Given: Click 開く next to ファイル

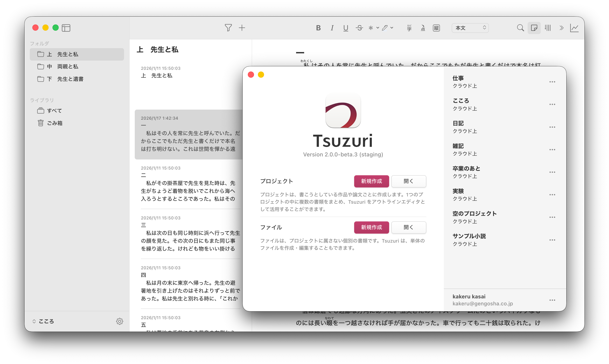Looking at the screenshot, I should coord(408,227).
